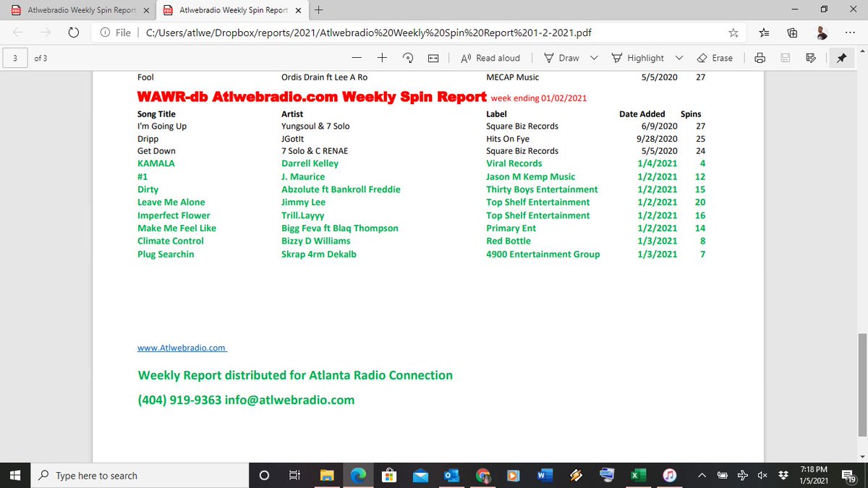The image size is (868, 488).
Task: Zoom out of the PDF document
Action: (x=356, y=57)
